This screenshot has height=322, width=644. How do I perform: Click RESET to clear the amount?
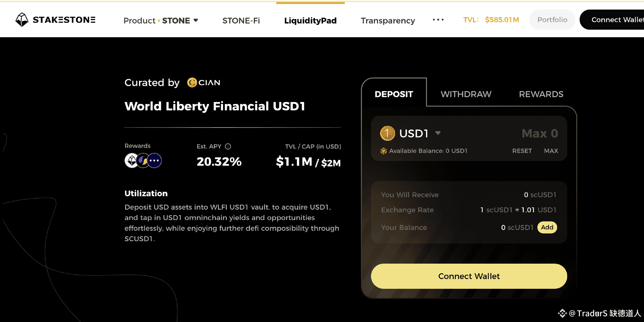522,151
